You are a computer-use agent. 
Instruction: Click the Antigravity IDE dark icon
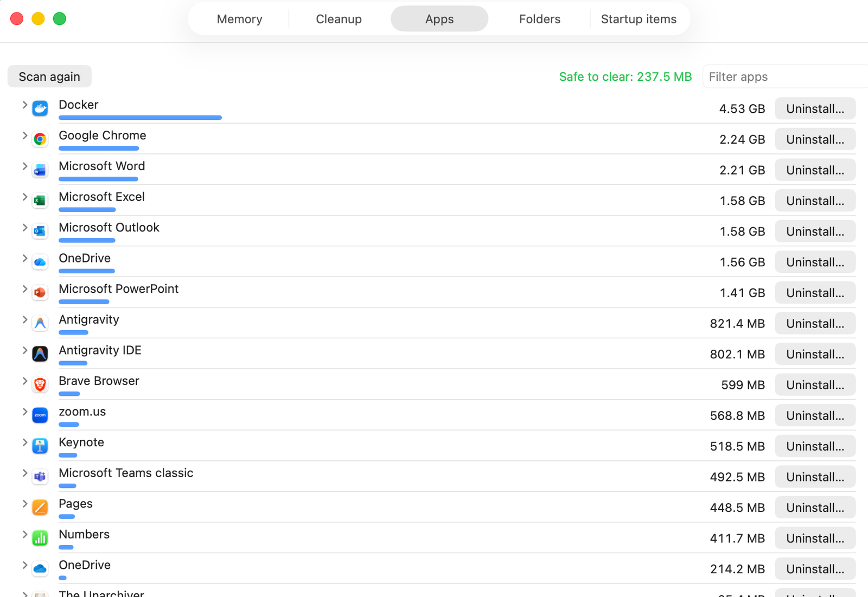coord(40,354)
